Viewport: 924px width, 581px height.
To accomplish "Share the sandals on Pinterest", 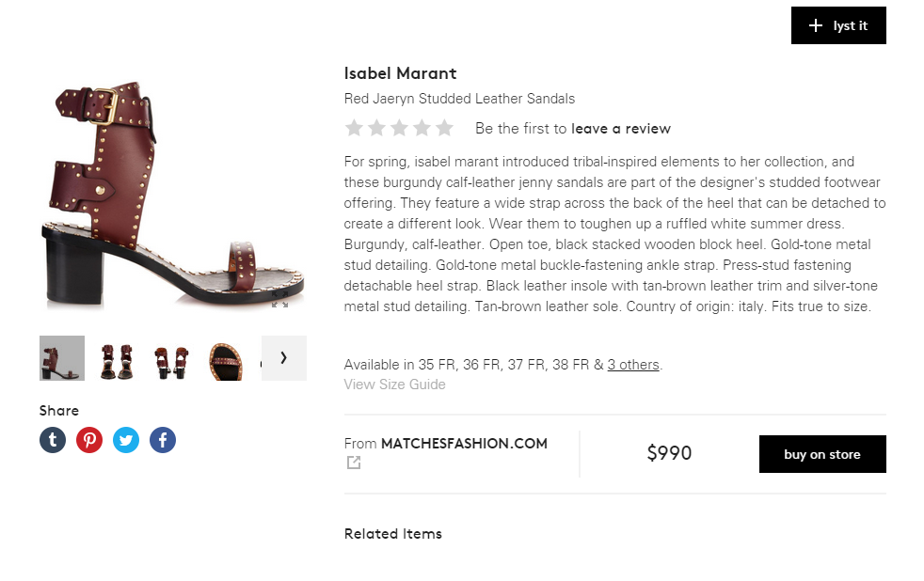I will click(x=89, y=440).
